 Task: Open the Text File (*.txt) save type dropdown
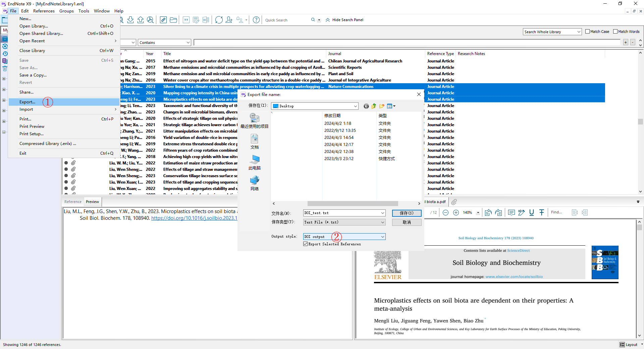click(x=344, y=222)
